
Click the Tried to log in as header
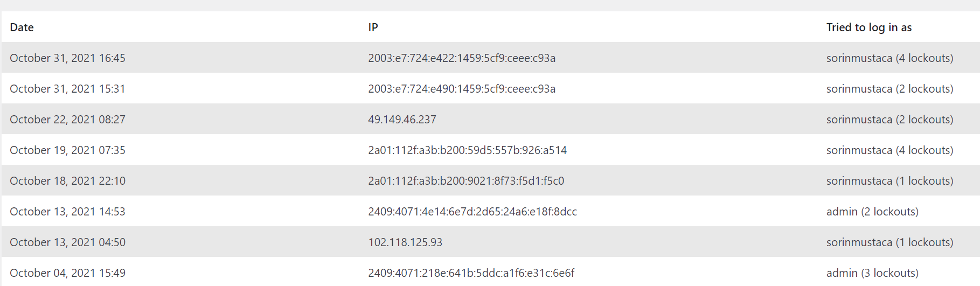pyautogui.click(x=869, y=27)
